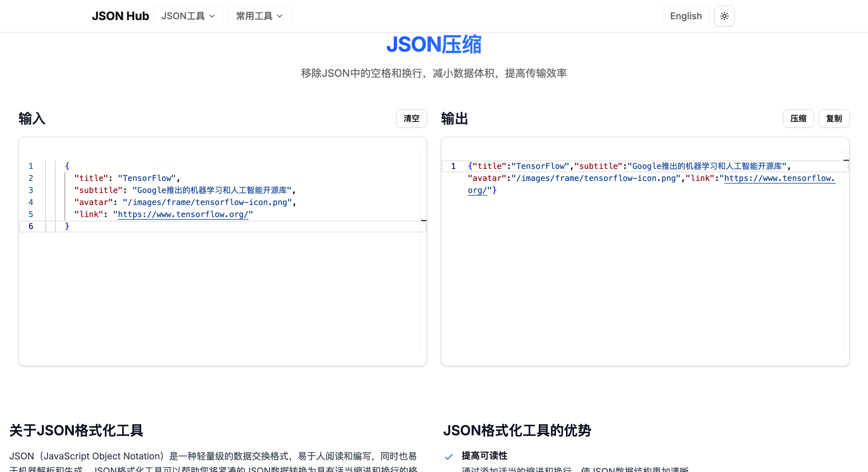Click line number 2 in the input editor
This screenshot has width=868, height=472.
[x=31, y=178]
